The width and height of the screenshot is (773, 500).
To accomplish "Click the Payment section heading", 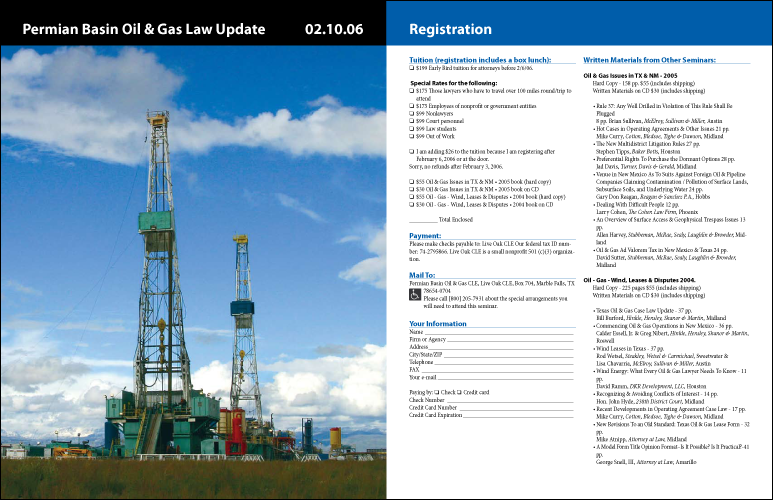I will point(425,237).
